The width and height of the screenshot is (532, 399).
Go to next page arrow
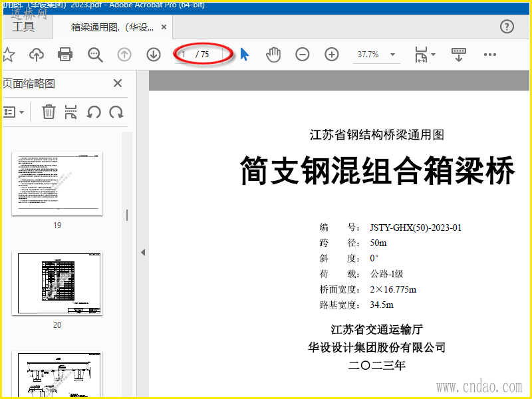click(154, 55)
